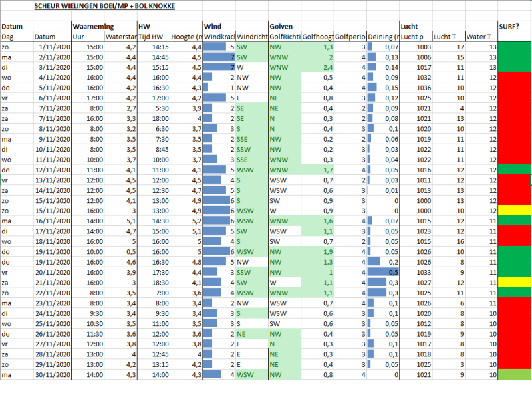Select date cell 6/11/2020

[x=53, y=98]
